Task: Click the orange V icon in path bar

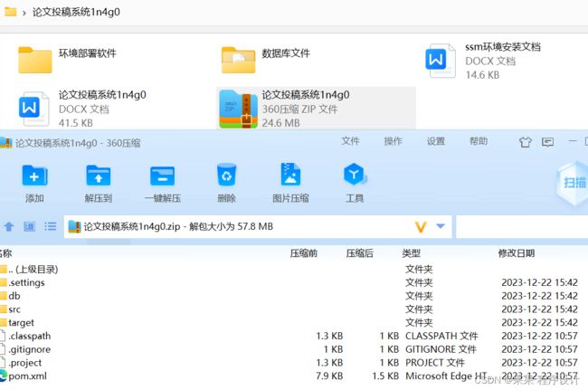Action: click(421, 226)
